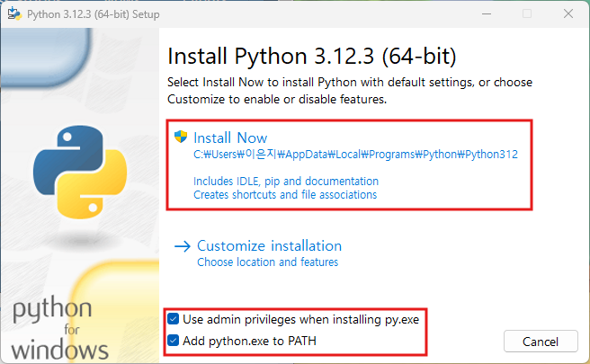Click "Choose location and features" subtitle
This screenshot has height=364, width=590.
click(x=267, y=262)
